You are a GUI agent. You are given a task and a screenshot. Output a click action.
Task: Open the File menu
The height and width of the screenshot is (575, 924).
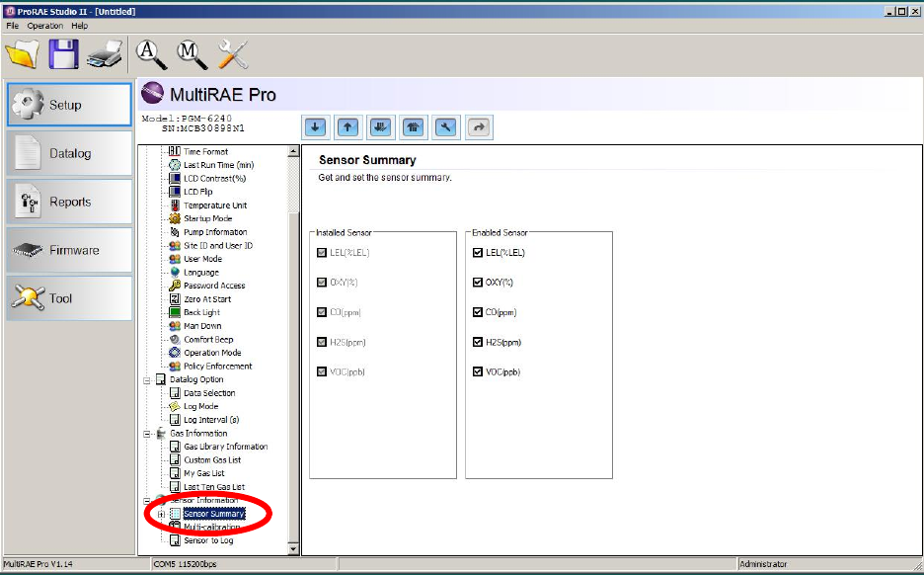13,26
